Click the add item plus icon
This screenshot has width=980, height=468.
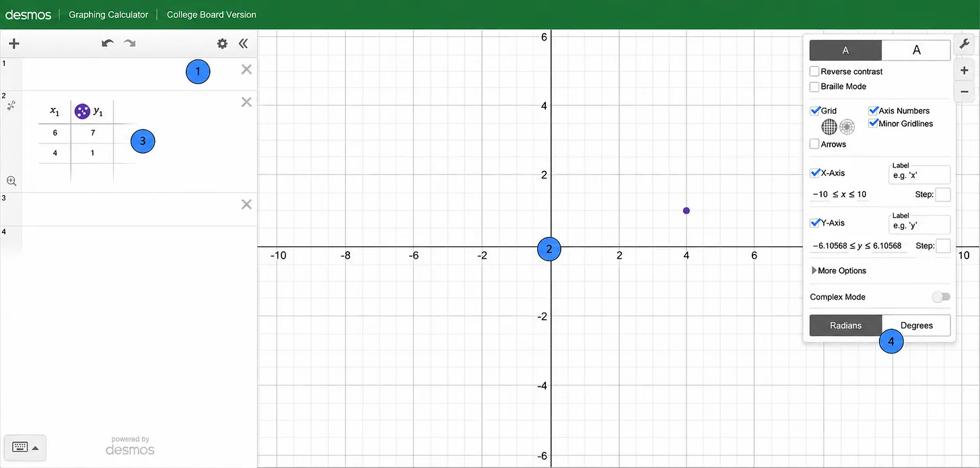click(x=13, y=44)
